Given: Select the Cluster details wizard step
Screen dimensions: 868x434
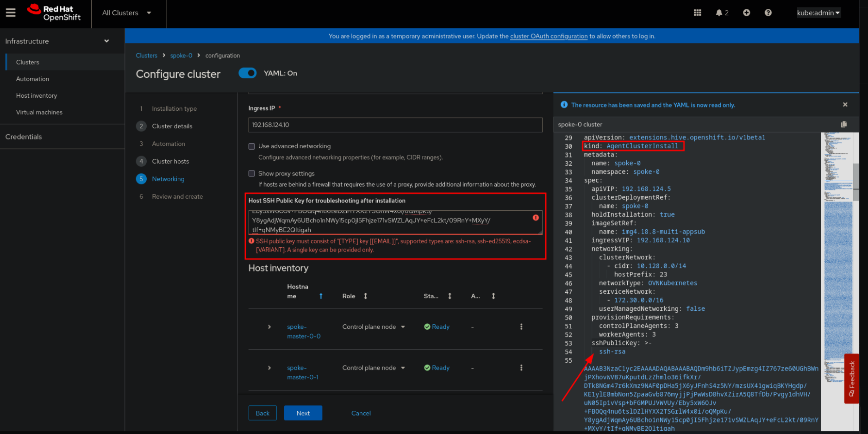Looking at the screenshot, I should 172,126.
